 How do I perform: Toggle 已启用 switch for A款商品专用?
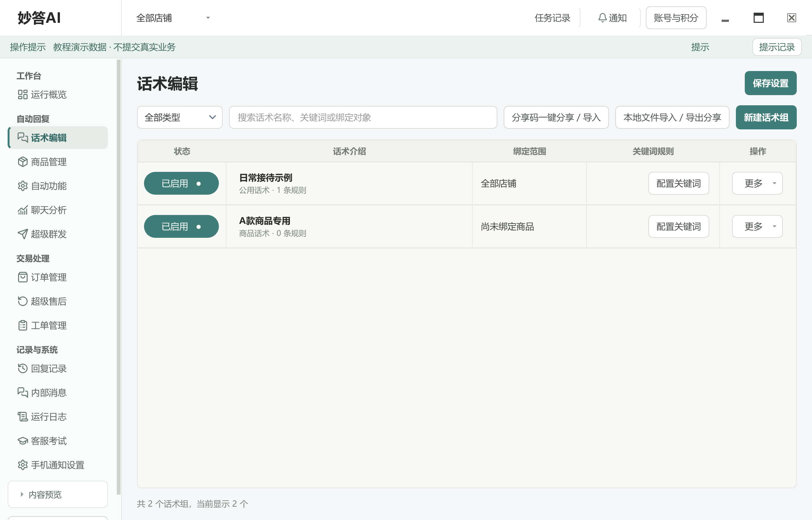[181, 227]
